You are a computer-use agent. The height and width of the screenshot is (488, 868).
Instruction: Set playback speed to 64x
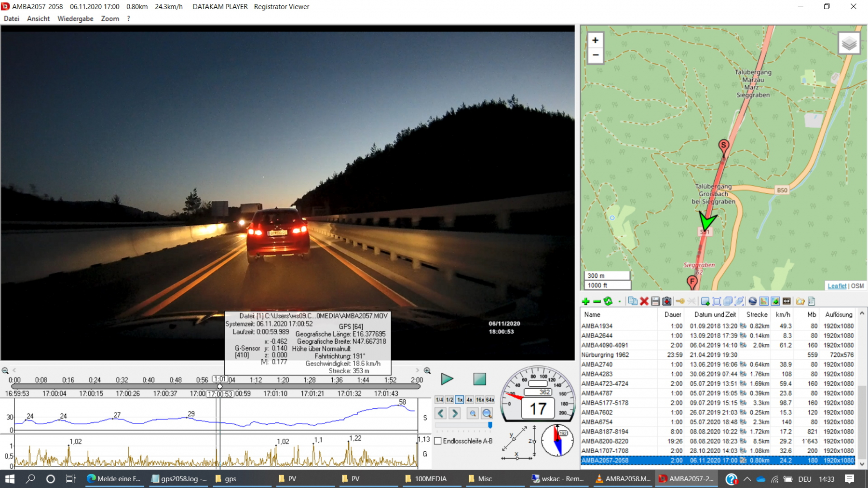490,400
